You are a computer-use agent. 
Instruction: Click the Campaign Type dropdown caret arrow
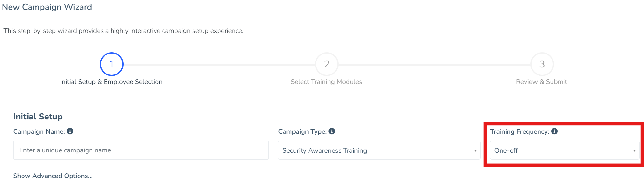[475, 150]
